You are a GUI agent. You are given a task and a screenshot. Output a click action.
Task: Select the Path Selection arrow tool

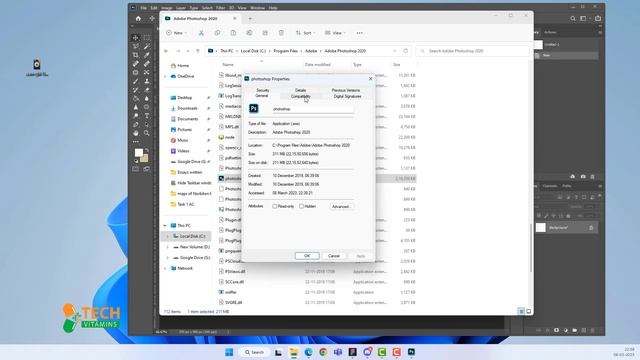[147, 124]
